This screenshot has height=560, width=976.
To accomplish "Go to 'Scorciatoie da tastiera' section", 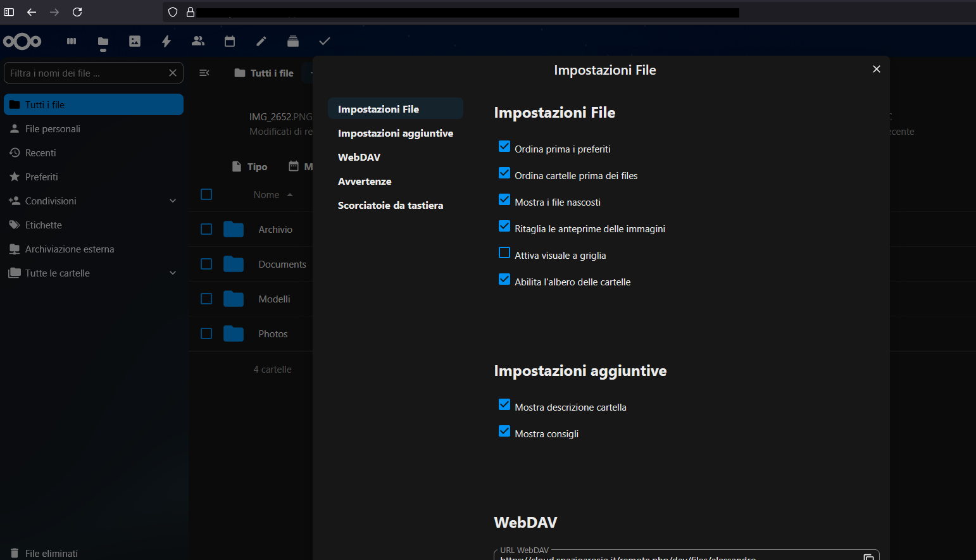I will [x=390, y=206].
